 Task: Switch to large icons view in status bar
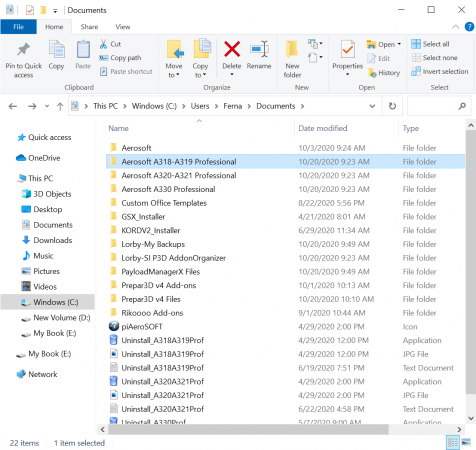click(x=466, y=442)
